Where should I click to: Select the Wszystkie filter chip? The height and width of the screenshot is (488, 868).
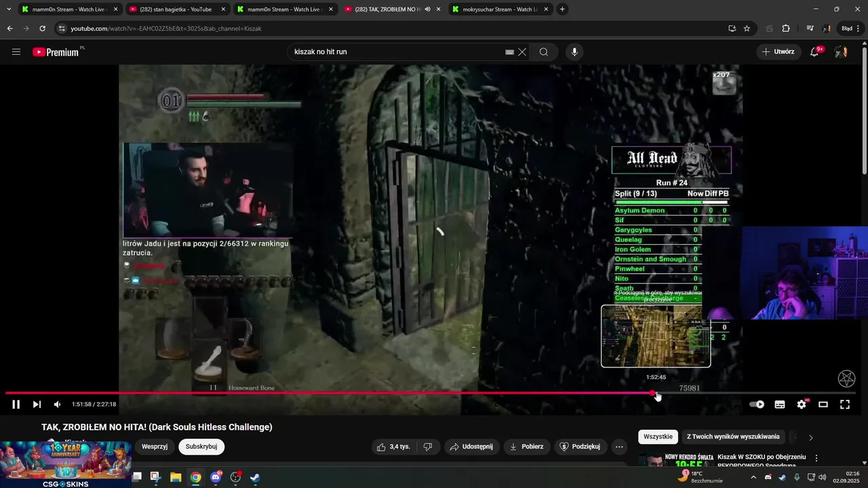[x=658, y=436]
